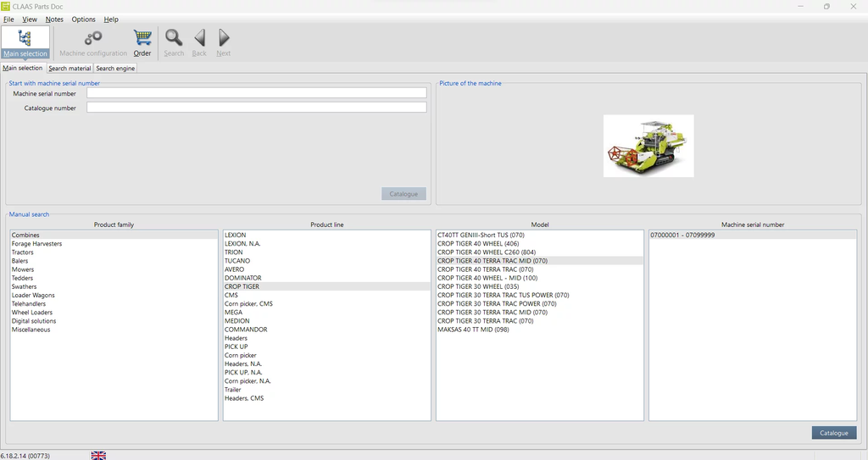
Task: Click the Machine serial number input field
Action: (x=256, y=93)
